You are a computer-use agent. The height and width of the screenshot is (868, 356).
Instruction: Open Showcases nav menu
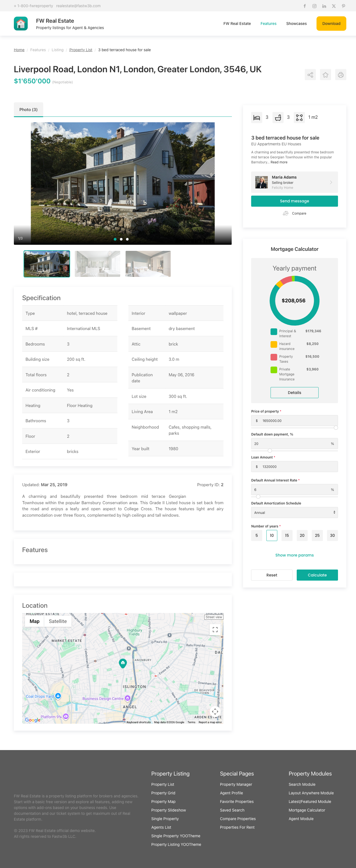pos(296,24)
